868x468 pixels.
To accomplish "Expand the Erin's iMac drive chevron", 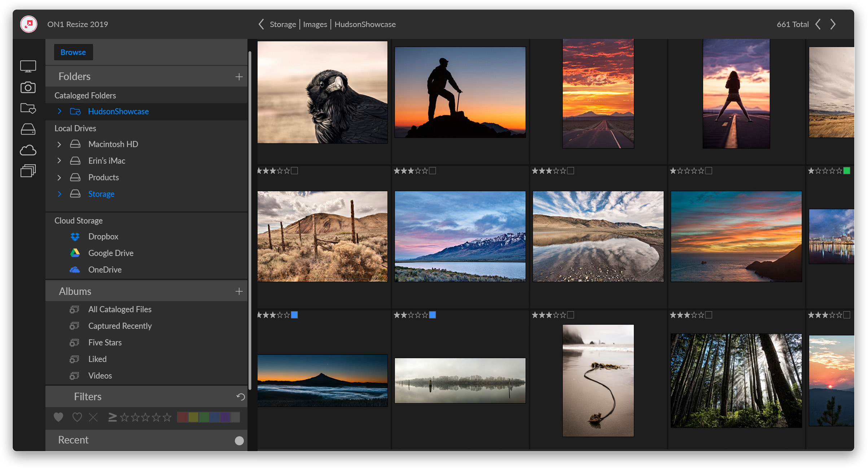I will pos(60,161).
